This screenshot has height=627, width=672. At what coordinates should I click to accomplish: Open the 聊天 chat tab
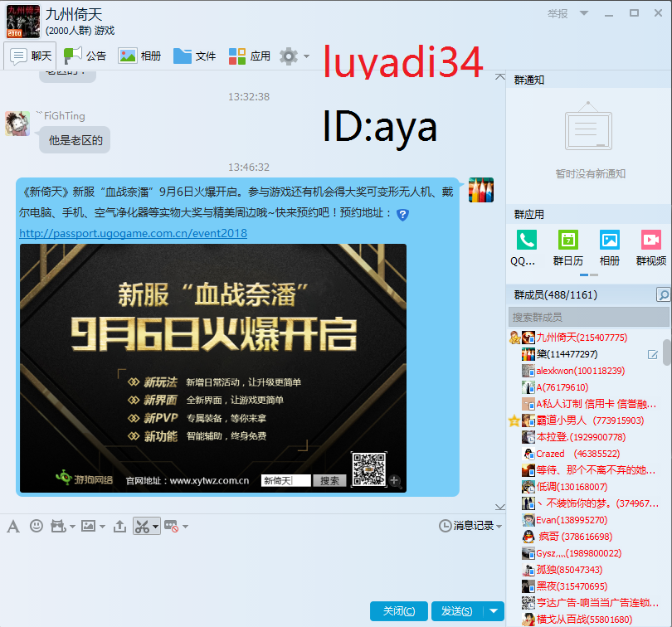[x=30, y=56]
